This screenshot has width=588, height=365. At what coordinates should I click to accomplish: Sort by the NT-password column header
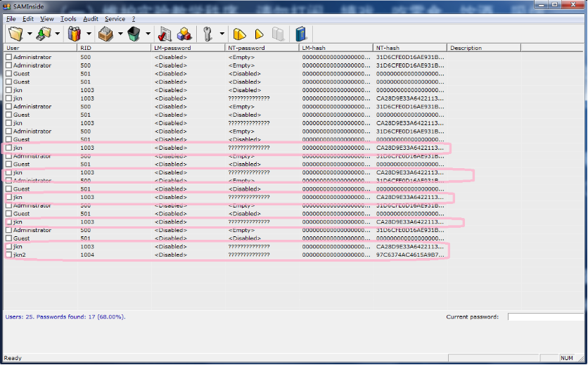click(262, 48)
